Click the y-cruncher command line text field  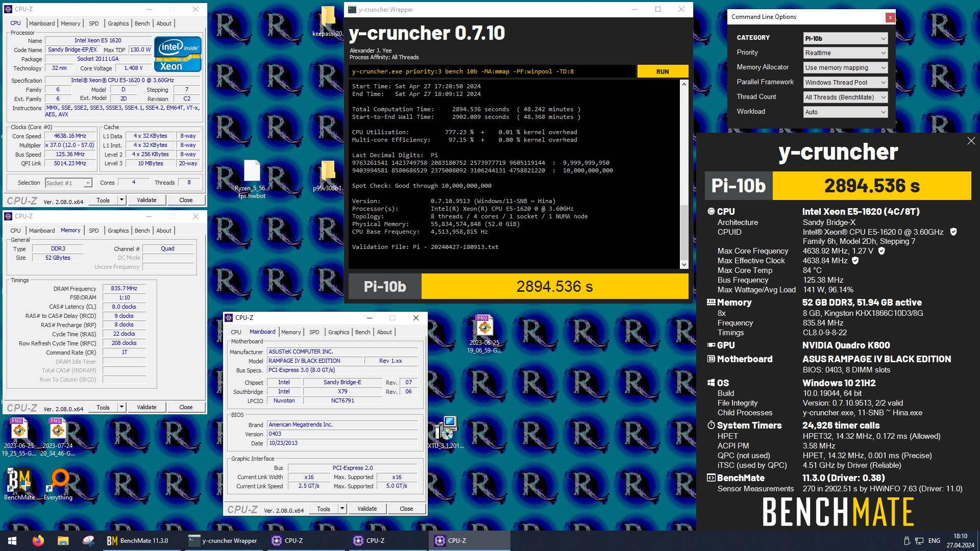492,71
